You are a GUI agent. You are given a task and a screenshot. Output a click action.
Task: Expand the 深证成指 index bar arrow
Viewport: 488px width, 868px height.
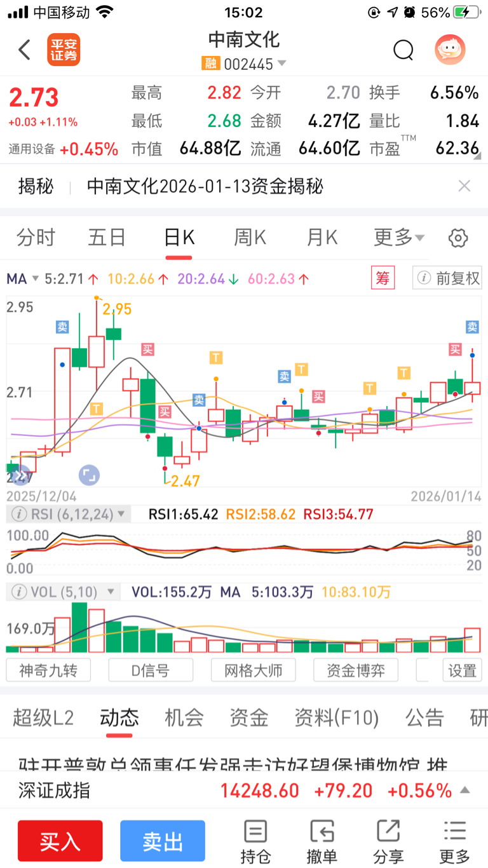[x=465, y=790]
